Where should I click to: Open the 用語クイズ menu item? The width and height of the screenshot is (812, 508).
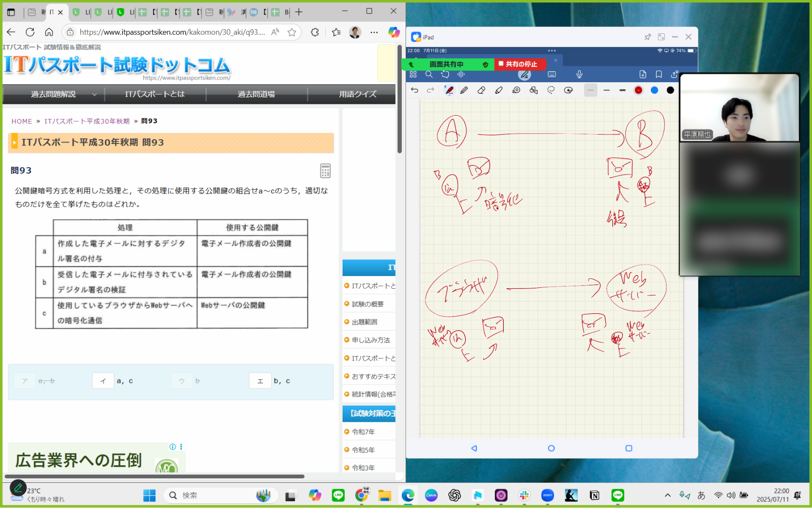click(358, 94)
